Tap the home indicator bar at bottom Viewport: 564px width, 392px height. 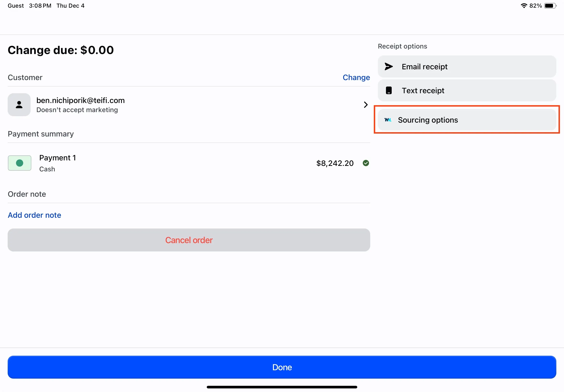(282, 387)
